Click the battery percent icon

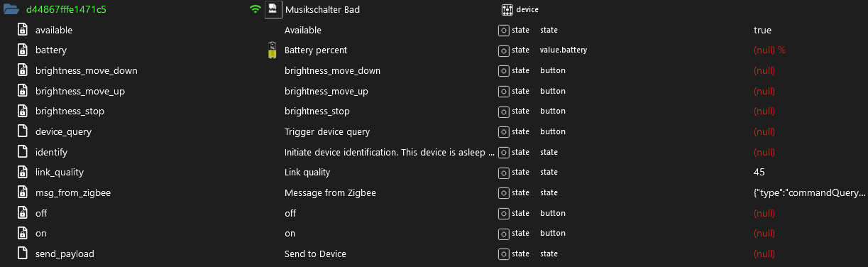tap(273, 50)
